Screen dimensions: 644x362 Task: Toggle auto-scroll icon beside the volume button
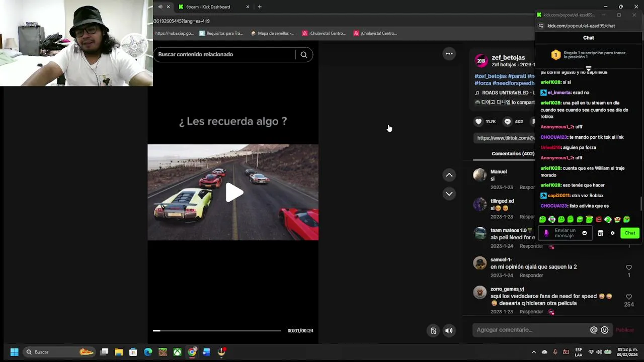pos(433,331)
